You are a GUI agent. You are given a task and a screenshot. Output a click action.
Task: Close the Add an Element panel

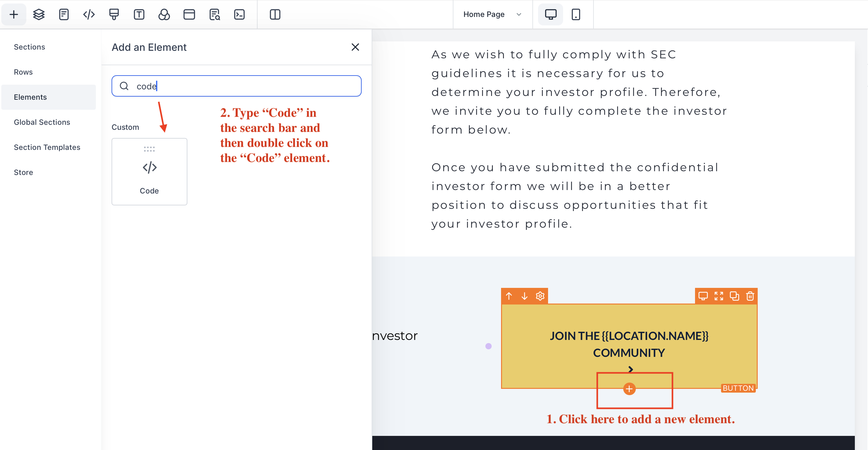355,47
